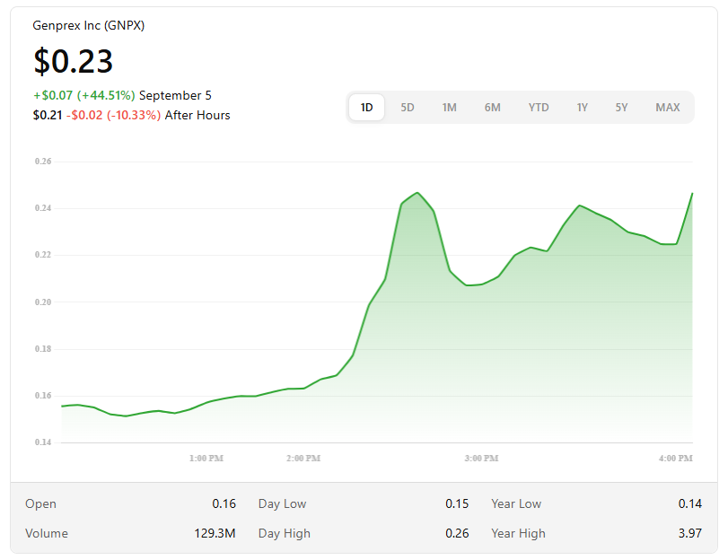The height and width of the screenshot is (560, 728).
Task: Click the 0.26 price axis label
Action: click(x=43, y=162)
